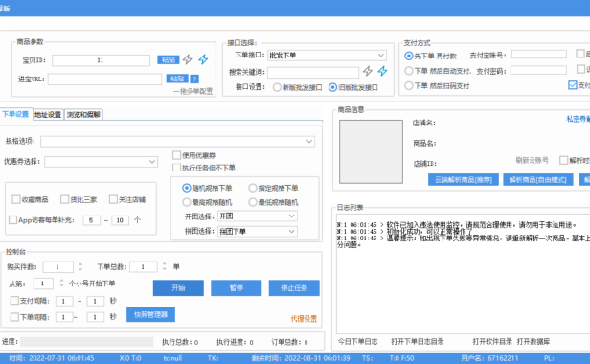Screen dimensions: 590x364
Task: Click the question mark help button
Action: click(194, 80)
